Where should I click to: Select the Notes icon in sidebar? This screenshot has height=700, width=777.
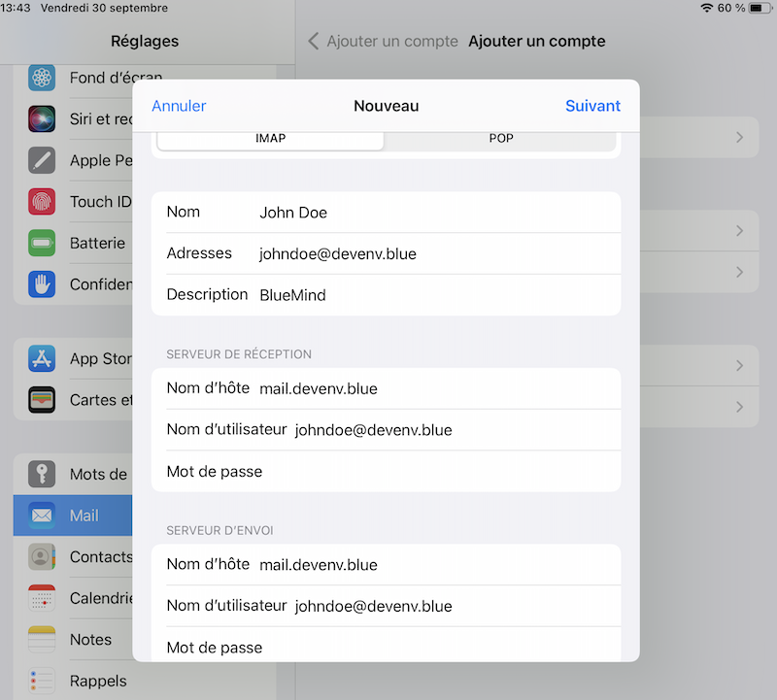click(x=42, y=639)
